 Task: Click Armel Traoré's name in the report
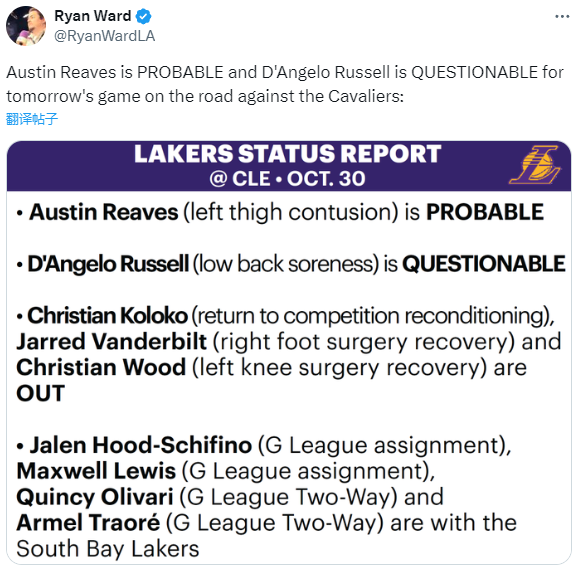click(88, 523)
